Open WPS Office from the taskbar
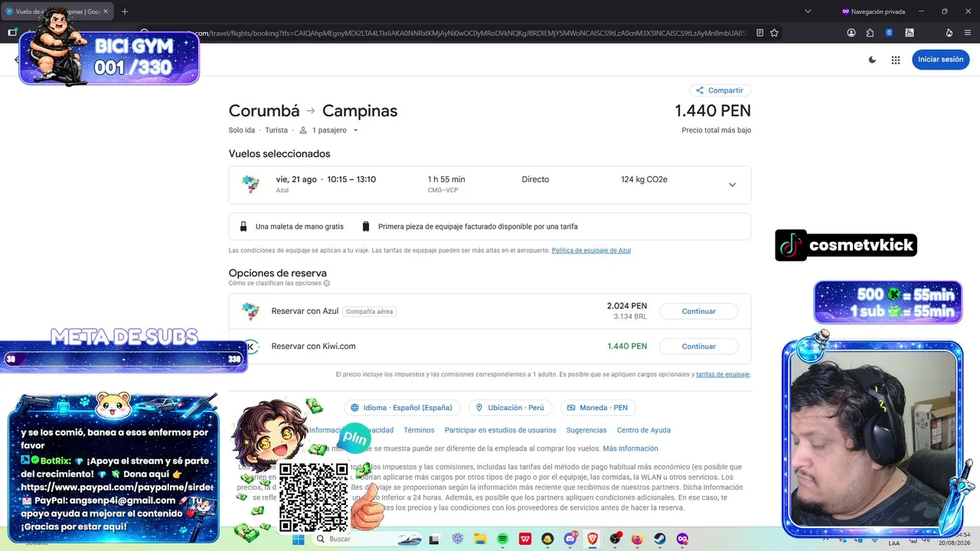980x551 pixels. [525, 540]
